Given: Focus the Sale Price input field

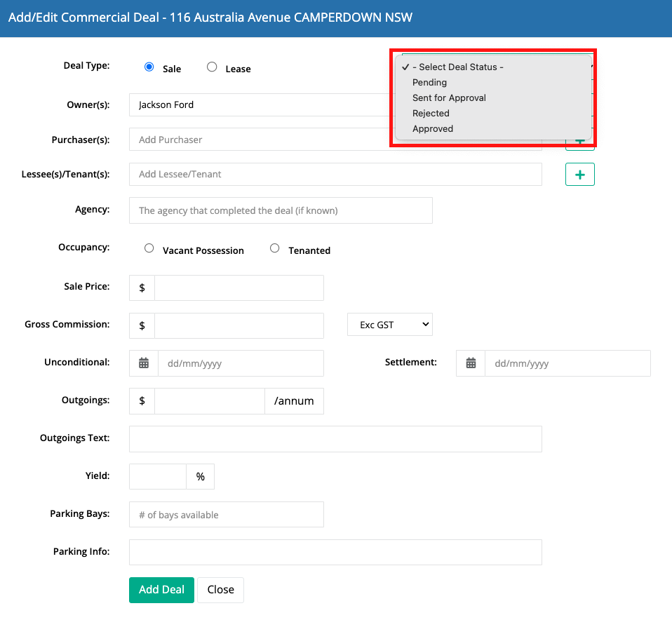Looking at the screenshot, I should [238, 288].
